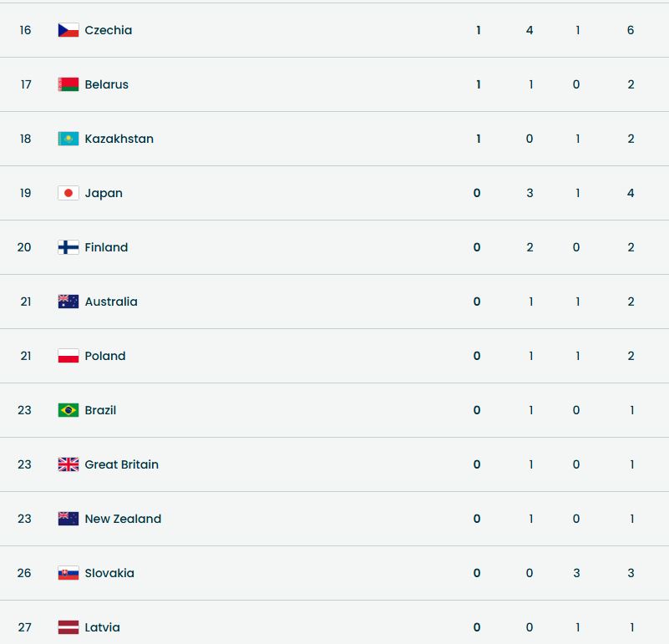
Task: Click the Slovakia flag icon
Action: 68,573
